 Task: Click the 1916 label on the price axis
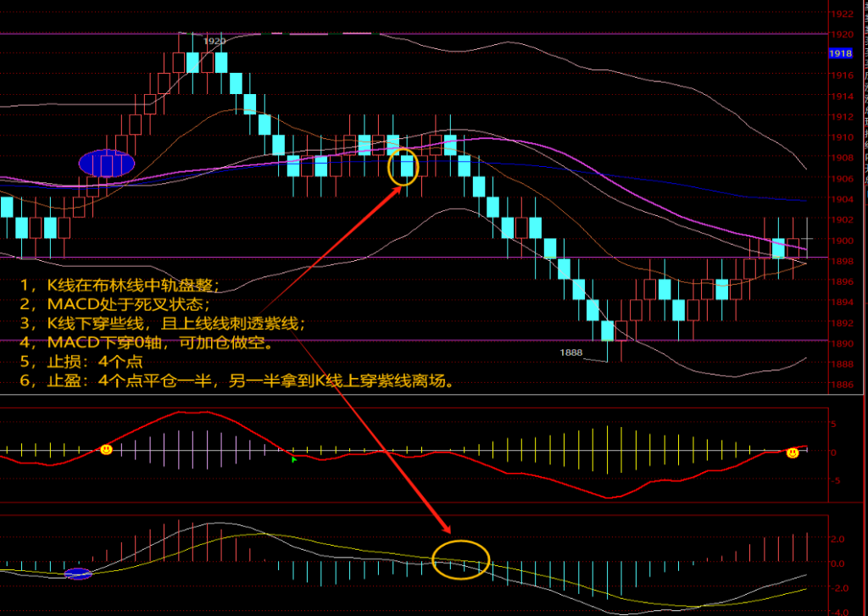842,75
